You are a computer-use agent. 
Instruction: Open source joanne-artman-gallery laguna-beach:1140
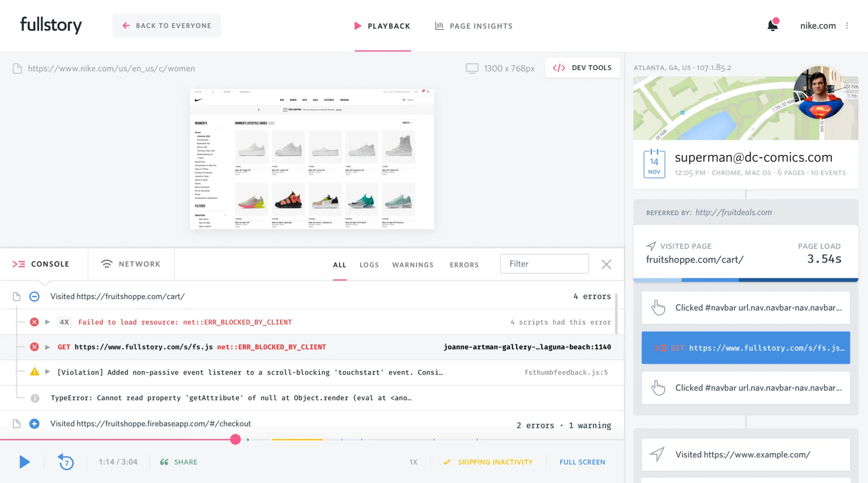(527, 347)
